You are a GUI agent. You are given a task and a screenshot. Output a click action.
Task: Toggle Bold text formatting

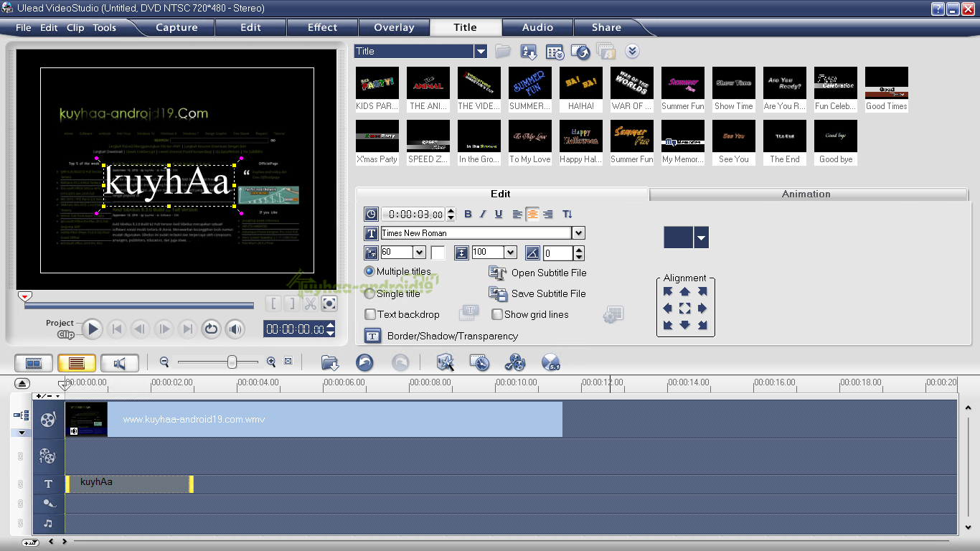468,214
